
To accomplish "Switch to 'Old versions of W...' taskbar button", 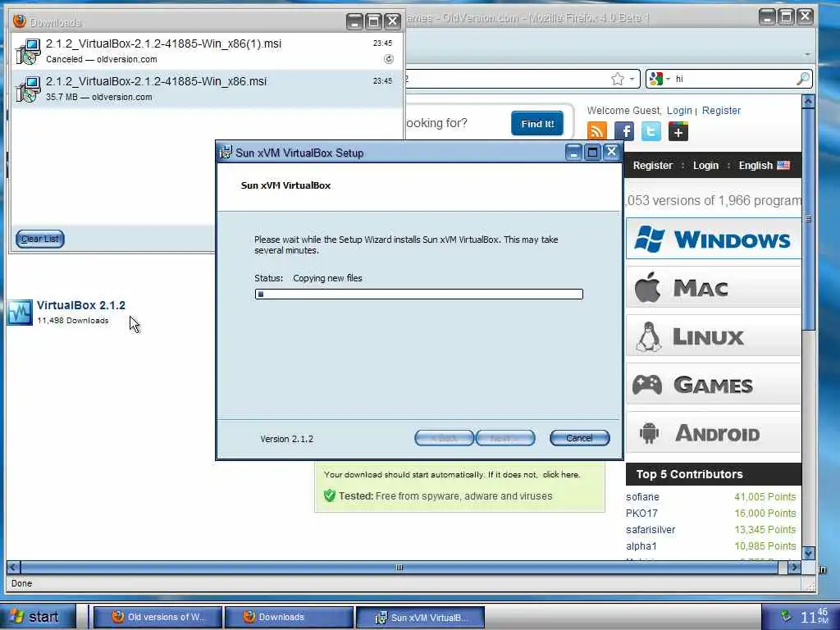I will 158,617.
